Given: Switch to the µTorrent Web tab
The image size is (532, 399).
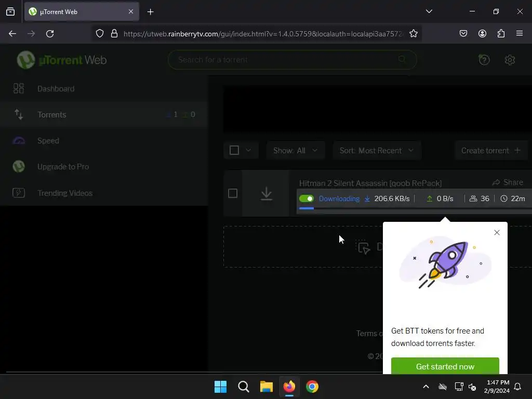Looking at the screenshot, I should 82,12.
